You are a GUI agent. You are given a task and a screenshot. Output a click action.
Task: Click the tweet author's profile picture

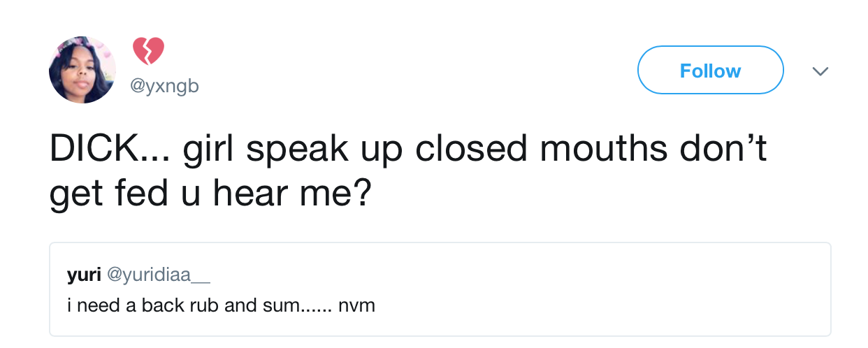pyautogui.click(x=82, y=70)
